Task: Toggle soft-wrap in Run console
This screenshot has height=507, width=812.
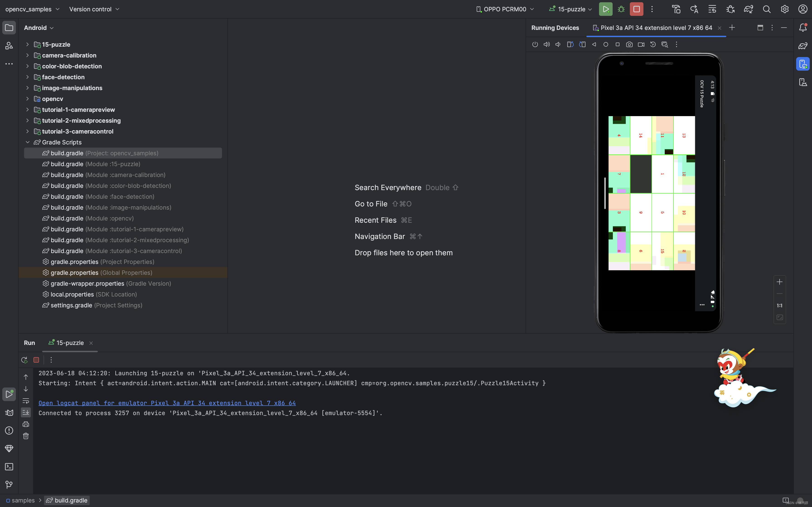Action: point(26,401)
